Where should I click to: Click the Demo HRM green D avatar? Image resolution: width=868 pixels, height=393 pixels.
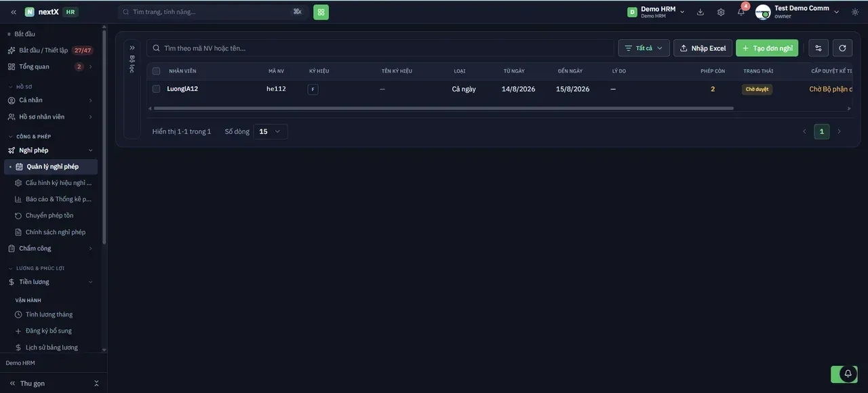click(632, 12)
